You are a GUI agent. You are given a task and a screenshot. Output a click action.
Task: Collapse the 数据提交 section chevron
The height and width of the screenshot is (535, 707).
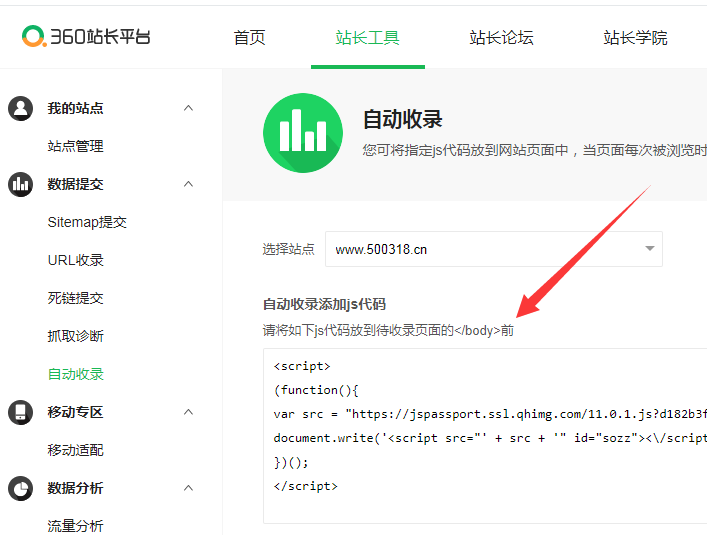coord(188,184)
